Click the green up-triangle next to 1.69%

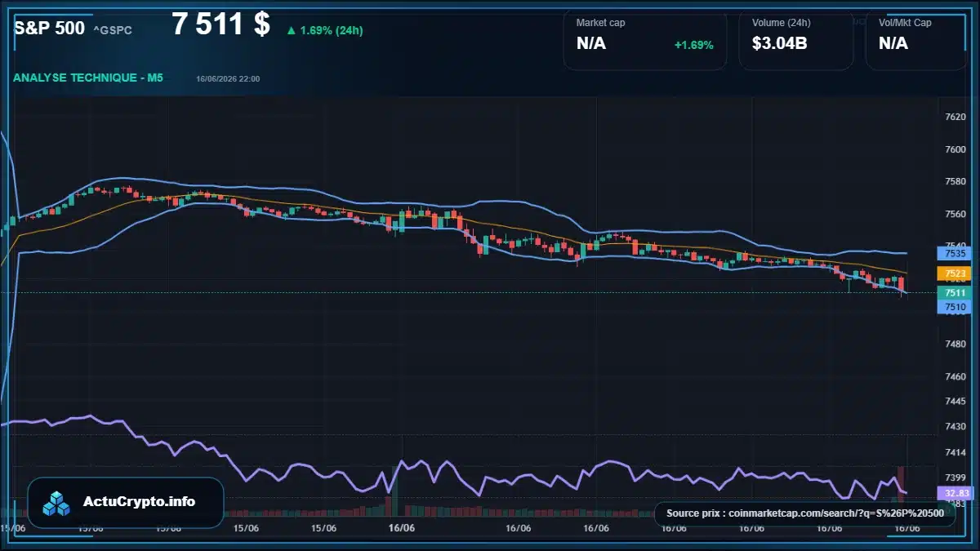click(291, 30)
